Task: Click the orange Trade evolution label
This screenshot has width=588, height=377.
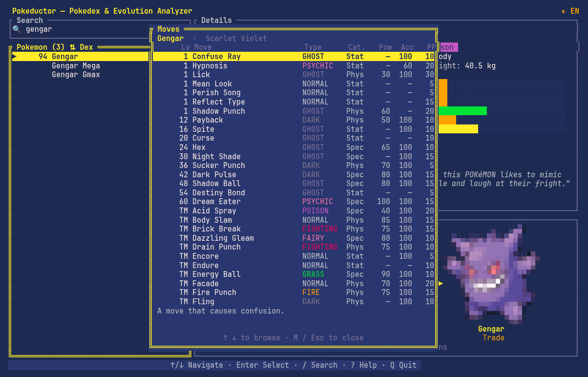Action: click(x=493, y=338)
